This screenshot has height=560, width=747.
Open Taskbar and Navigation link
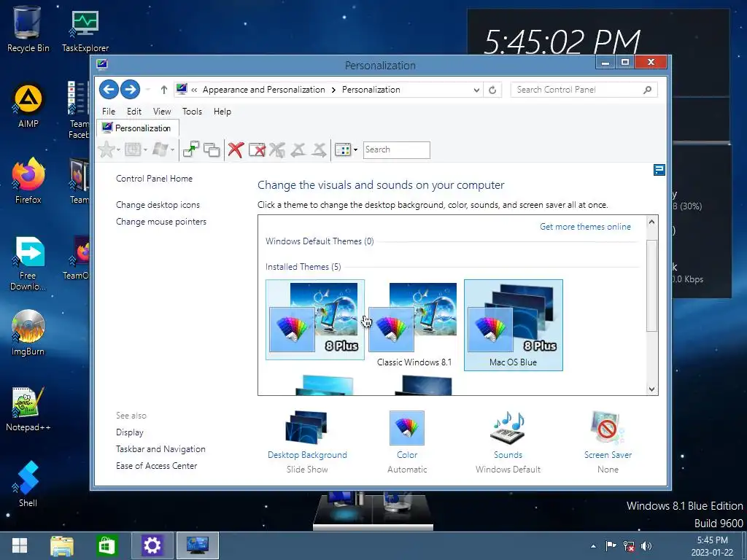[x=160, y=449]
